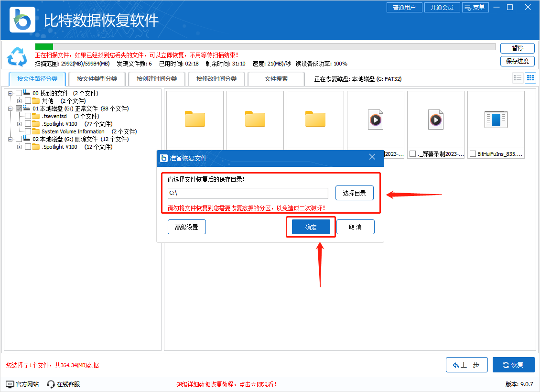Switch to list view mode
Image resolution: width=540 pixels, height=392 pixels.
[518, 77]
